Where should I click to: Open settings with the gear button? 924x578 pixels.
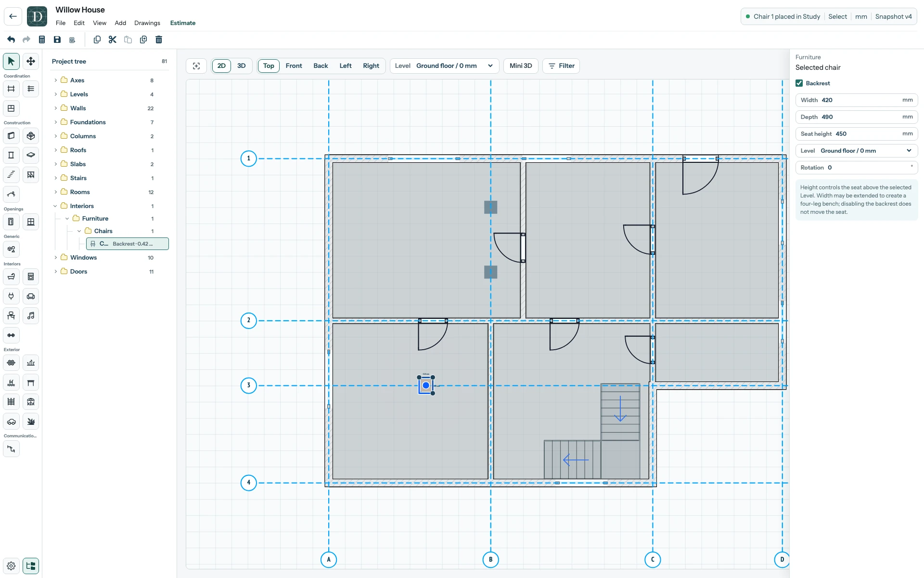[11, 566]
